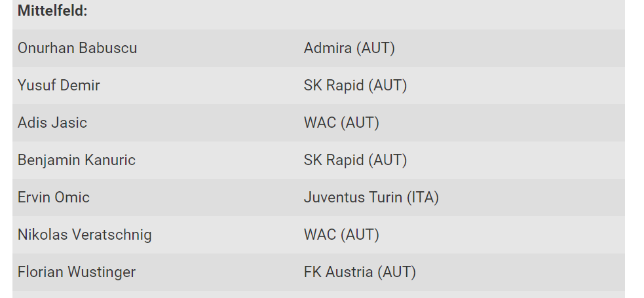
Task: Click the Admira (AUT) club entry
Action: [x=349, y=48]
